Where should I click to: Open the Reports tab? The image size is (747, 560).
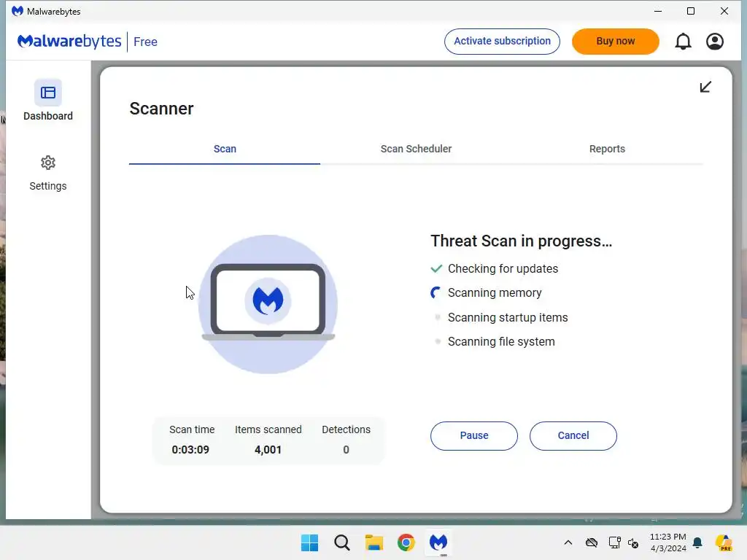coord(607,149)
